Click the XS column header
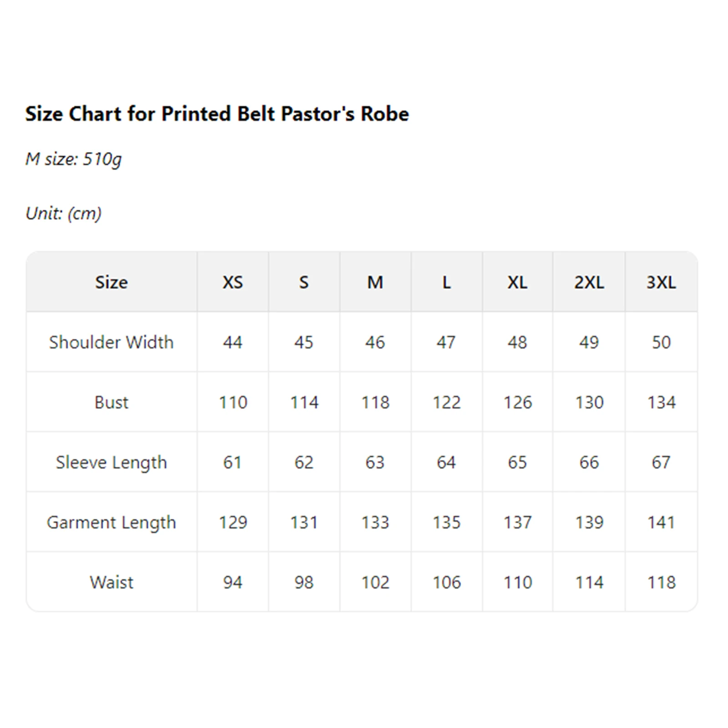 (x=233, y=283)
